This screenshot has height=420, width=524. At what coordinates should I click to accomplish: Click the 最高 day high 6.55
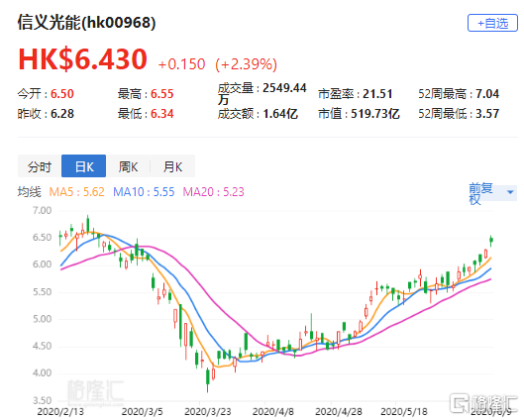pos(162,94)
